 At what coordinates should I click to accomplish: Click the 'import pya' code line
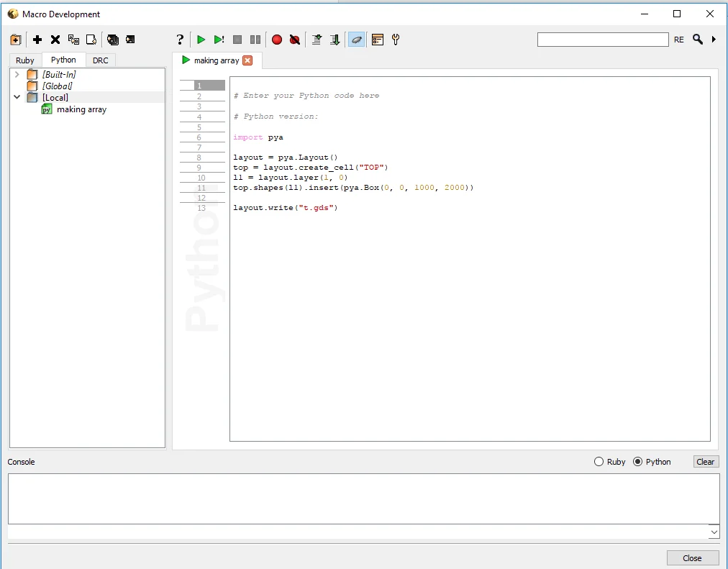tap(258, 137)
